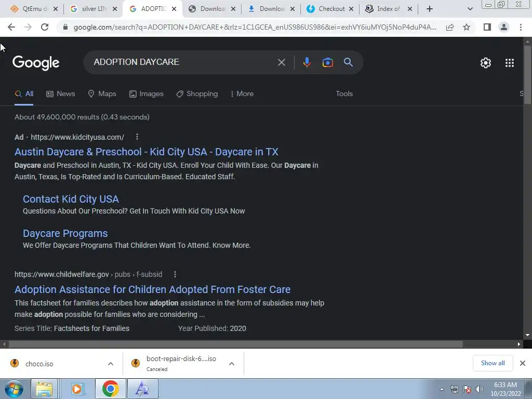Reload the current page
The height and width of the screenshot is (399, 532).
tap(45, 27)
